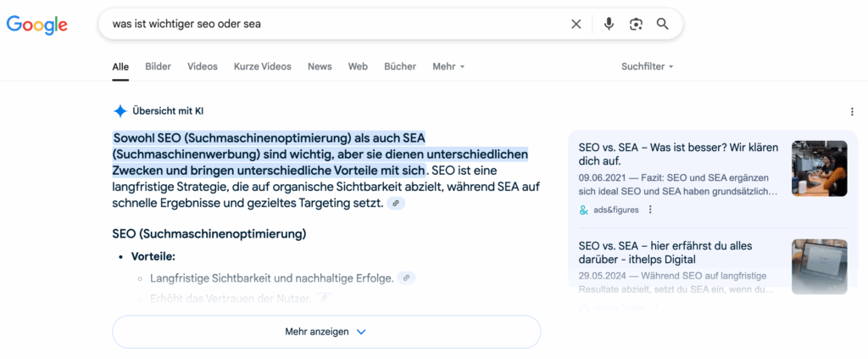The height and width of the screenshot is (359, 868).
Task: Switch to the Bilder tab
Action: pyautogui.click(x=159, y=66)
